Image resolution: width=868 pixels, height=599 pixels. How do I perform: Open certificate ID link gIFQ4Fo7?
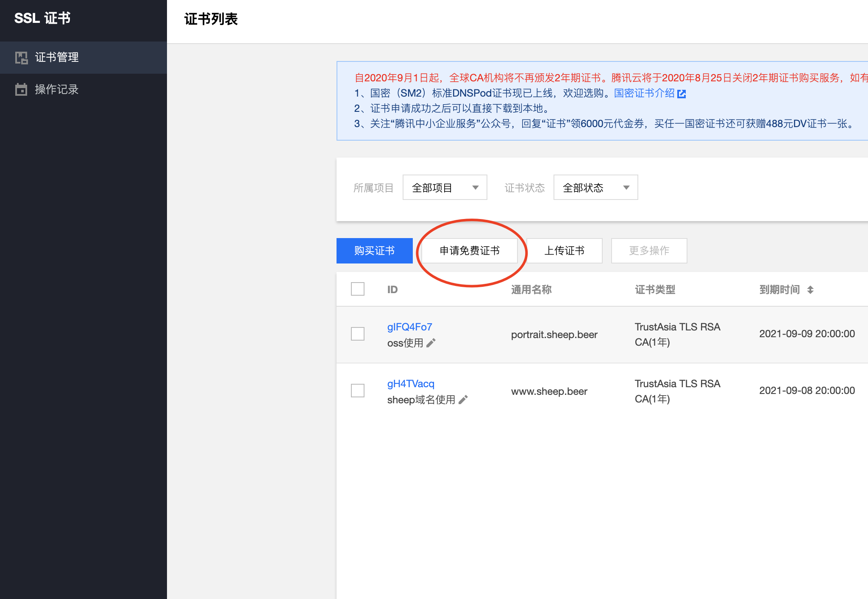pos(409,327)
